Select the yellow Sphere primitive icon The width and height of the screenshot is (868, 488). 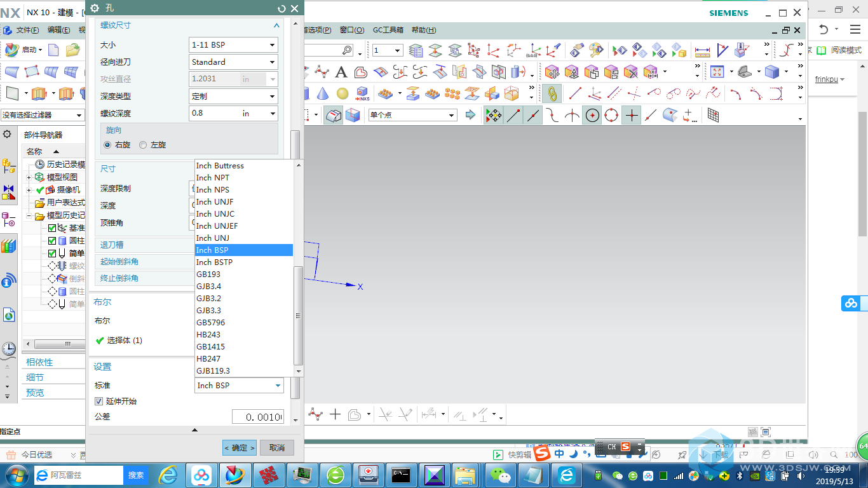click(342, 93)
